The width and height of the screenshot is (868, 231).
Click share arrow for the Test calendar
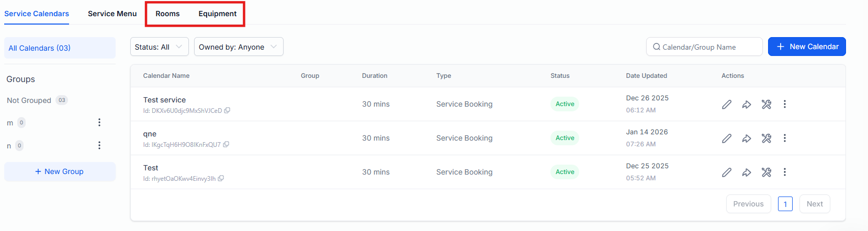tap(747, 172)
